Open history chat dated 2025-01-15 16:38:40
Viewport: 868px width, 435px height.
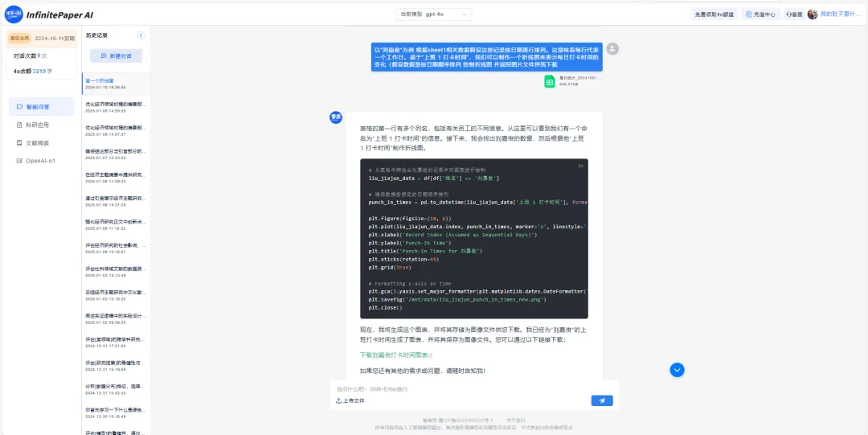coord(116,84)
